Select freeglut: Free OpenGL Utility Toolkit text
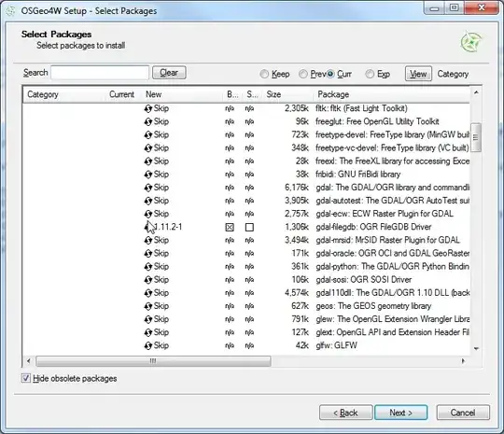The image size is (504, 434). (377, 122)
